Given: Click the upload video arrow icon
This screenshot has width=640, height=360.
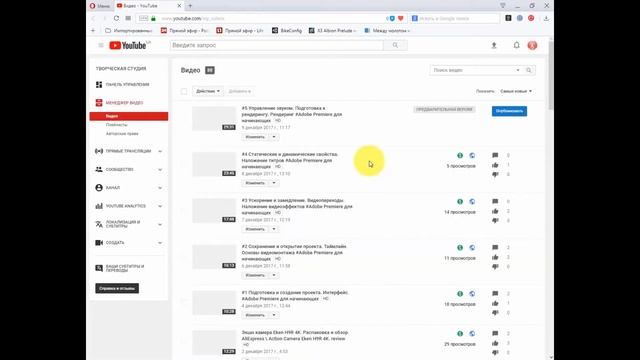Looking at the screenshot, I should tap(494, 45).
